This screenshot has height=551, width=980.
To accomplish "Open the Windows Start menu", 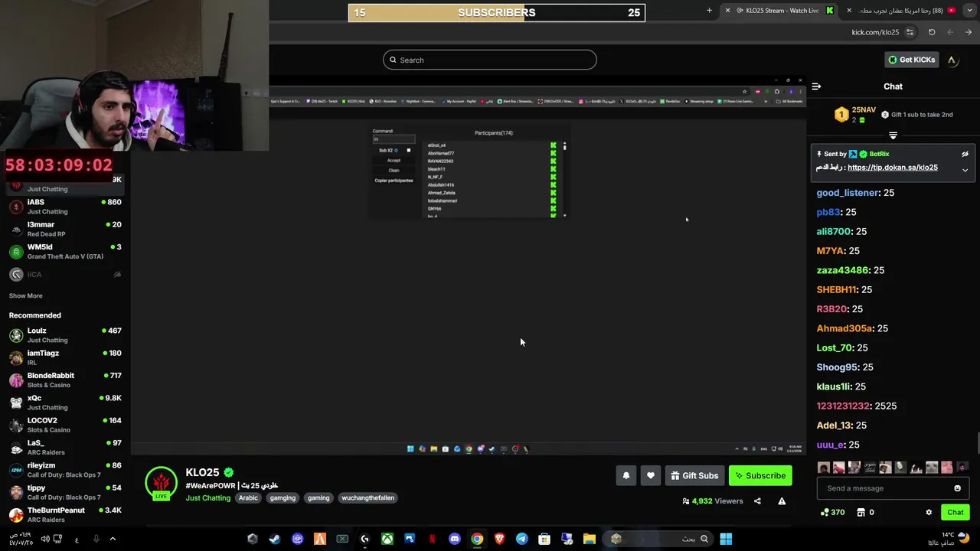I will click(x=726, y=539).
